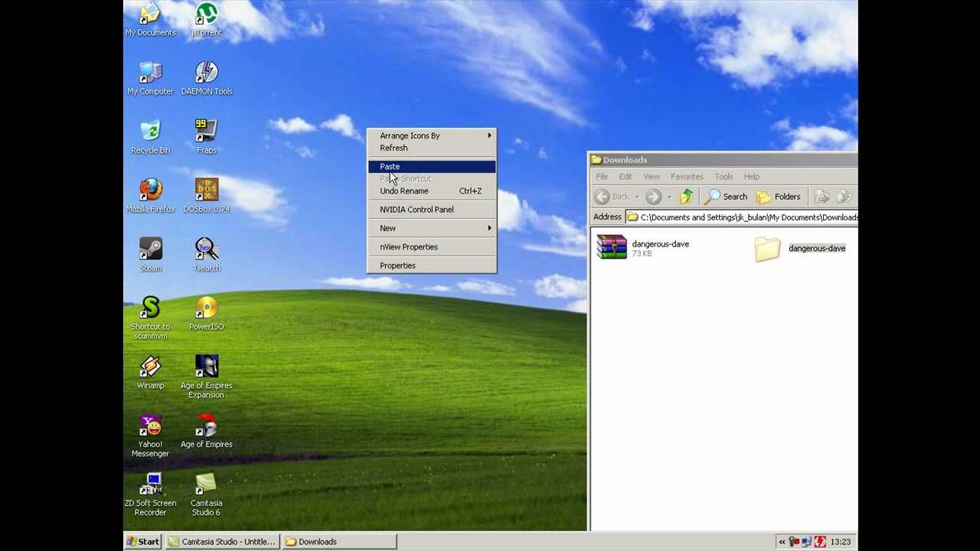The width and height of the screenshot is (980, 551).
Task: Select the Shortcut to scummvm icon
Action: (x=150, y=318)
